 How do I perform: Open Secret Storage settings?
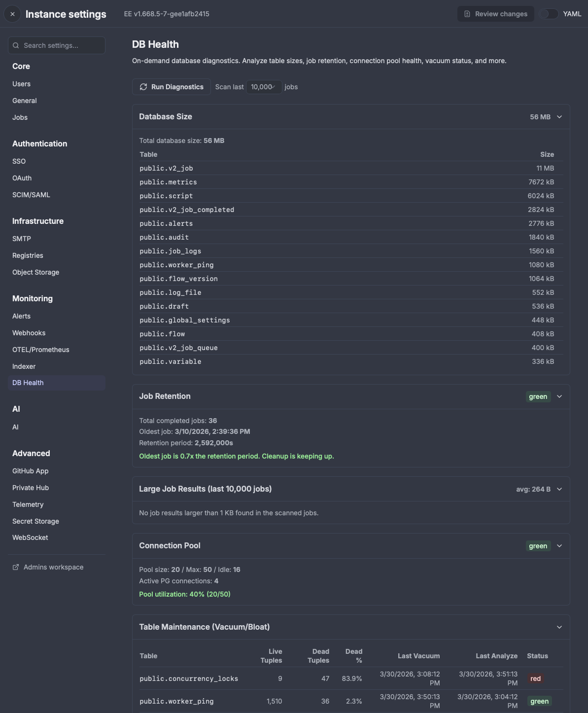(x=35, y=521)
